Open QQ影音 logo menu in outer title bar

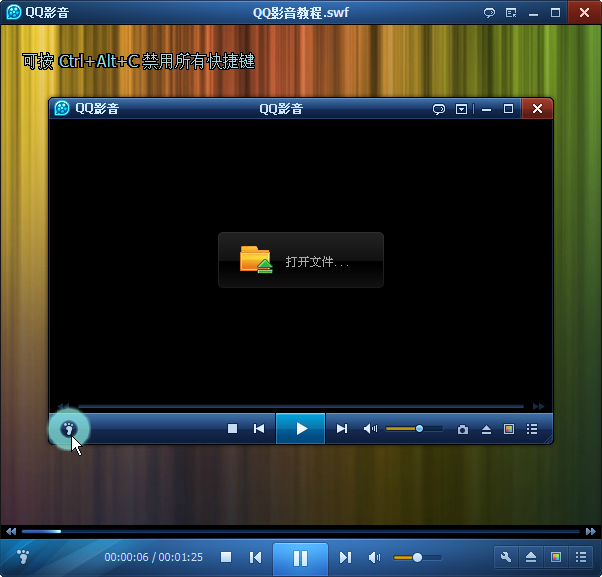(x=37, y=12)
